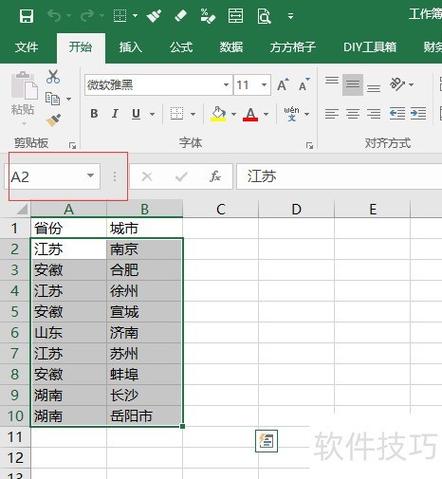Viewport: 442px width, 479px height.
Task: Open the 数据 ribbon tab
Action: [231, 47]
